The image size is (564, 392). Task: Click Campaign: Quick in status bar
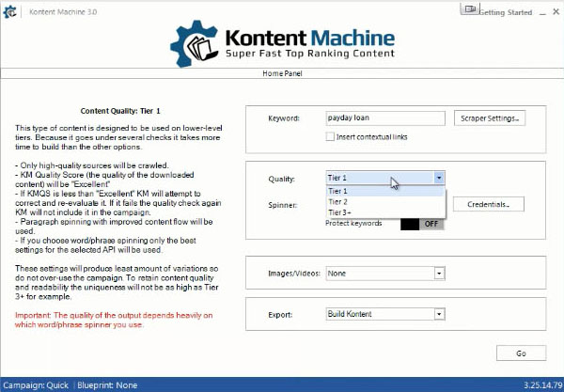pos(36,385)
